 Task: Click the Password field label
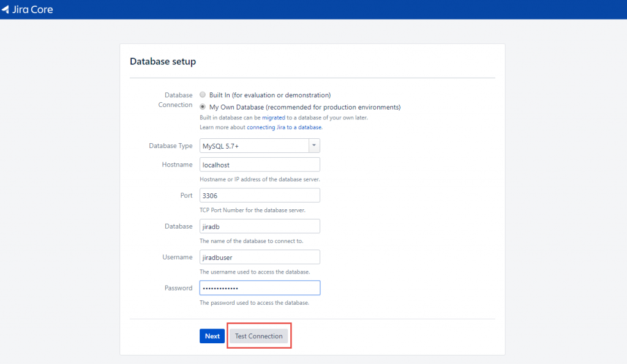tap(178, 288)
